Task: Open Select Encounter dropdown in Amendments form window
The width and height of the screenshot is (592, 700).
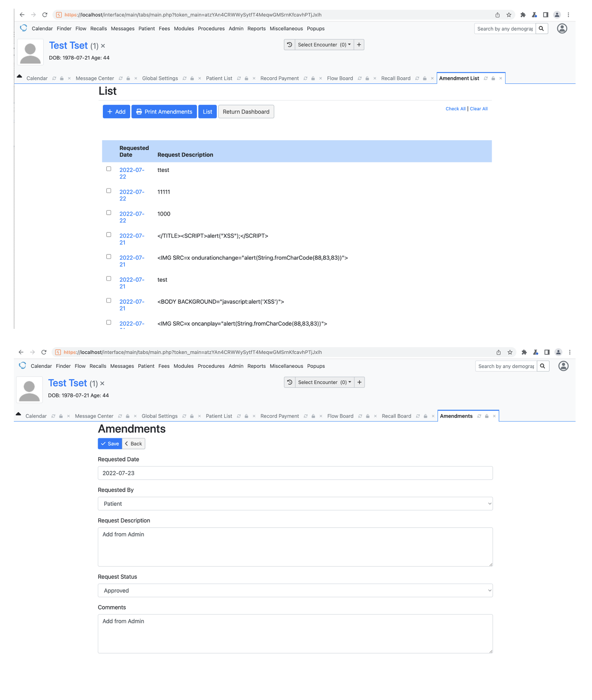Action: [325, 382]
